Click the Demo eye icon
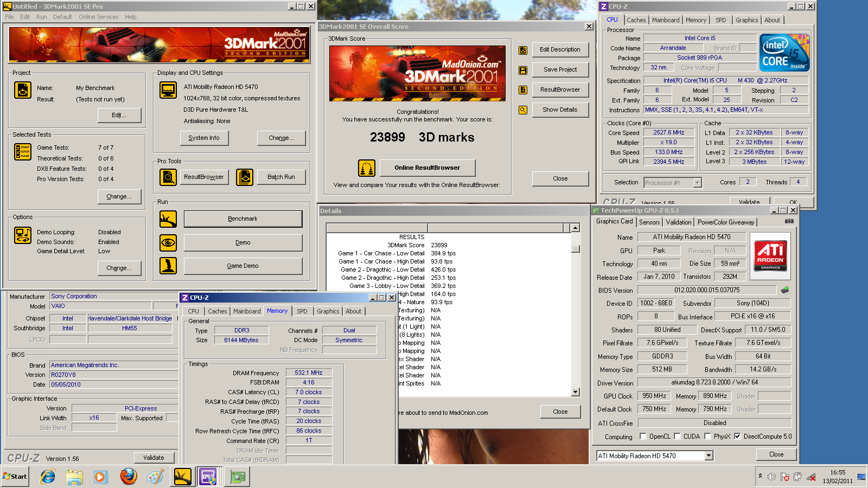The height and width of the screenshot is (488, 868). (x=168, y=242)
